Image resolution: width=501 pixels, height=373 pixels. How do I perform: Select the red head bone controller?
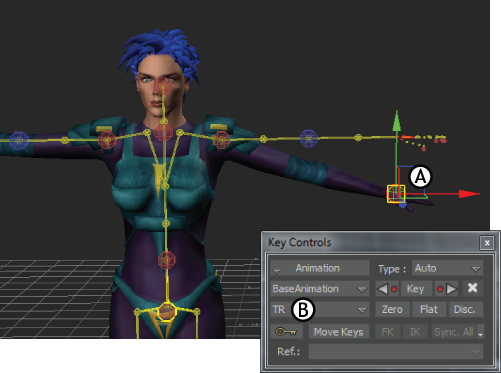click(x=163, y=86)
